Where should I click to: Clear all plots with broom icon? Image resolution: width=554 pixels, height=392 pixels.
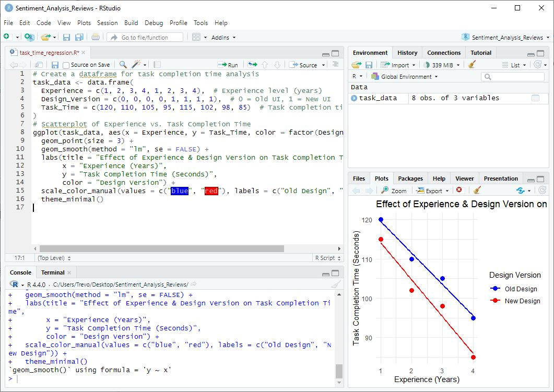coord(477,191)
